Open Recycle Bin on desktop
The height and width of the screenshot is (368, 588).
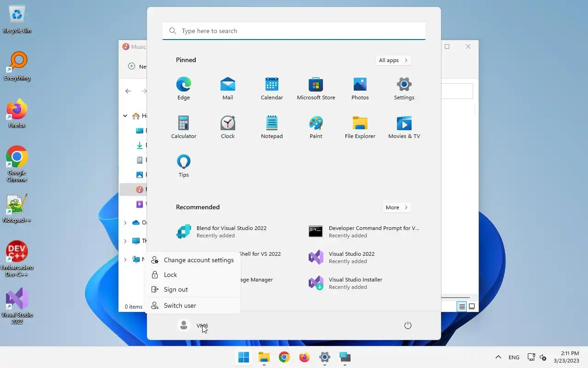(17, 19)
